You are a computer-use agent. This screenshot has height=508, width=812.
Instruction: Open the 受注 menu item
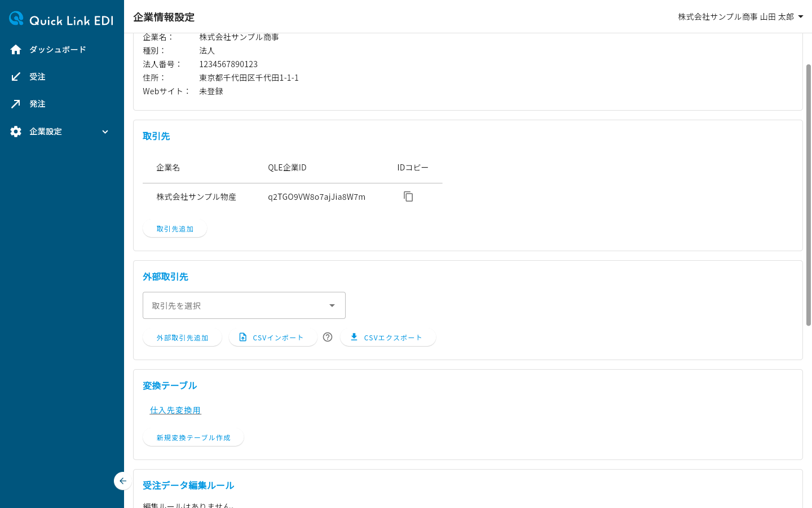(62, 77)
